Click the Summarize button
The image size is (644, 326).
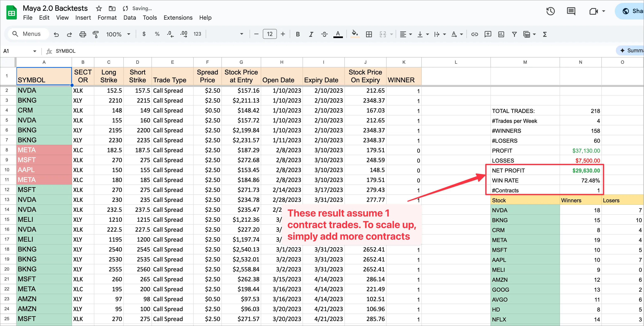tap(630, 50)
